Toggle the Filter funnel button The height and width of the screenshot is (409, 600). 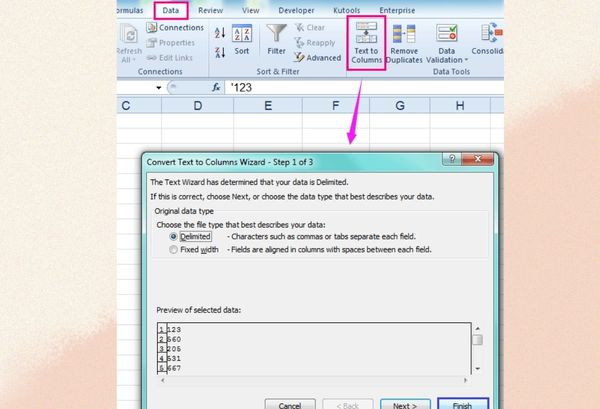(x=276, y=40)
